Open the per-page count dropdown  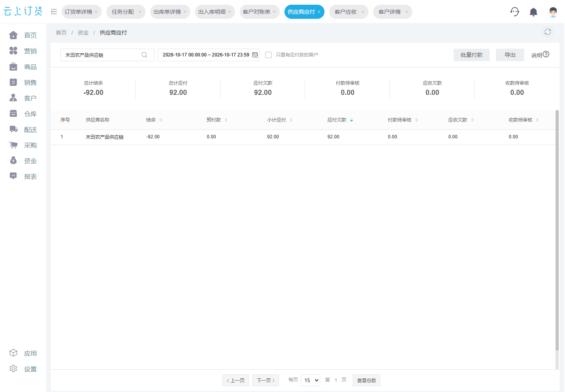(x=310, y=380)
